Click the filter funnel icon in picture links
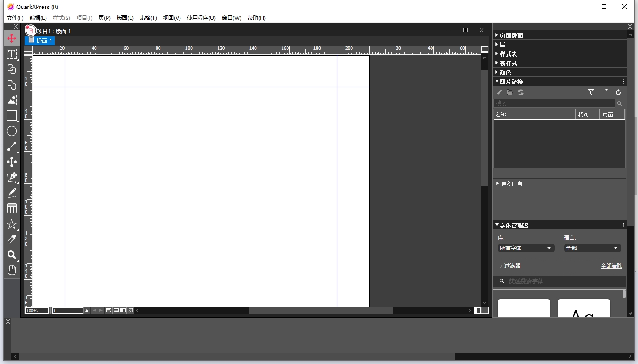This screenshot has height=364, width=638. (x=591, y=92)
